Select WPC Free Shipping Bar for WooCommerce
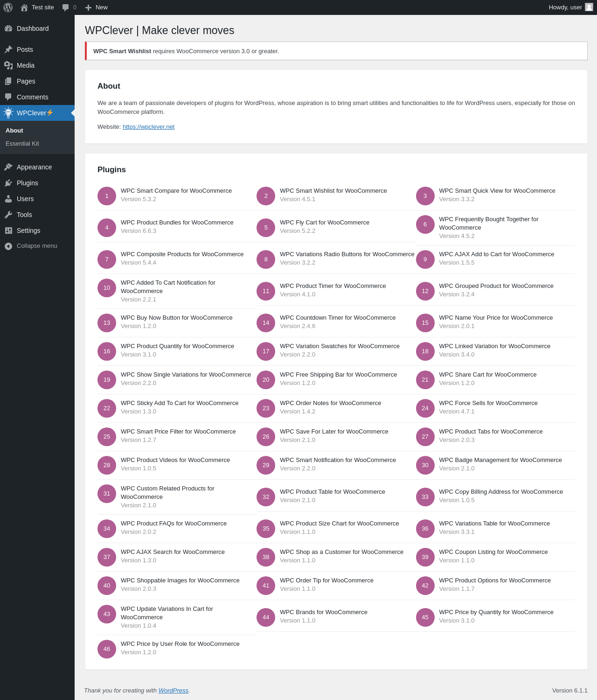Viewport: 597px width, 700px height. [339, 375]
